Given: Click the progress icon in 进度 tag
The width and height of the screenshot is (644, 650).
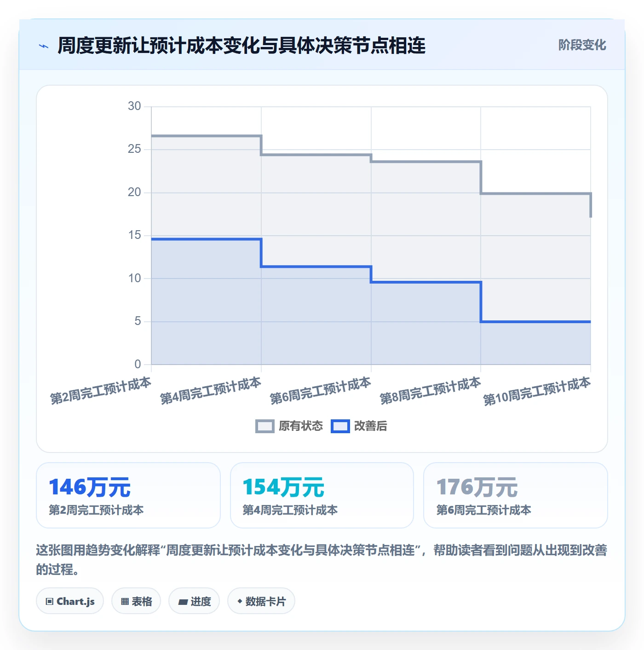Looking at the screenshot, I should [x=183, y=602].
